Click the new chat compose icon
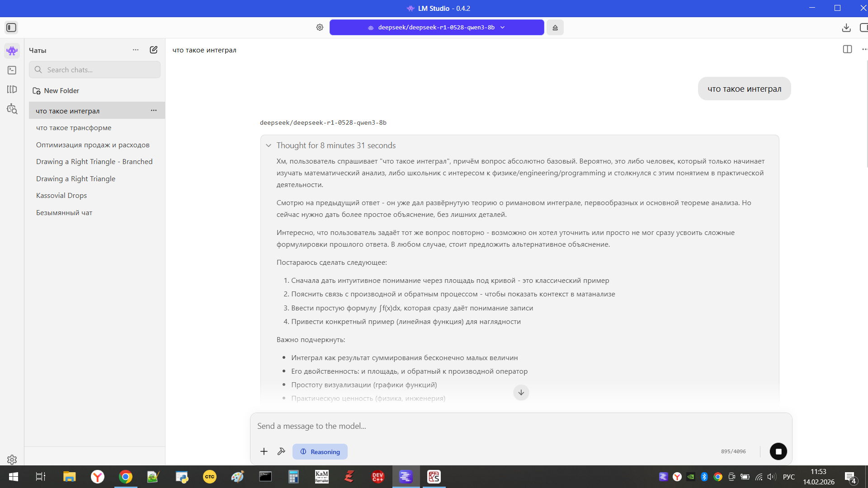Viewport: 868px width, 488px height. click(x=154, y=50)
